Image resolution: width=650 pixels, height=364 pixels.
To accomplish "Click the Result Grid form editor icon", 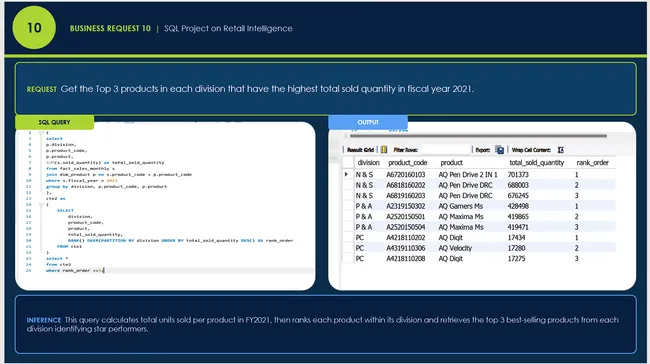I will click(x=384, y=150).
